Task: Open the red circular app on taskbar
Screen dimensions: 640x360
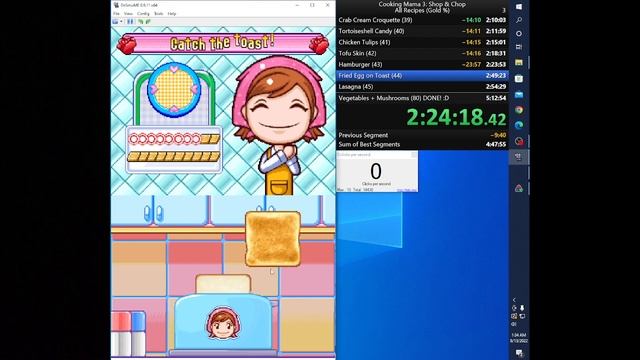Action: point(519,141)
